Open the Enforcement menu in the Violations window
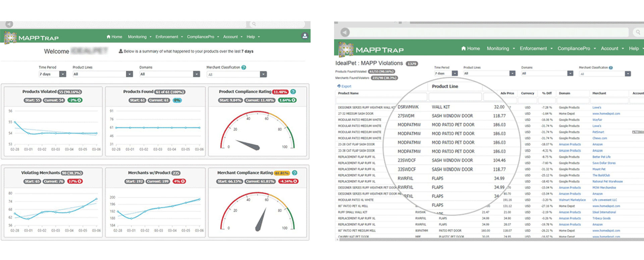Screen dimensions: 644x260 click(536, 48)
